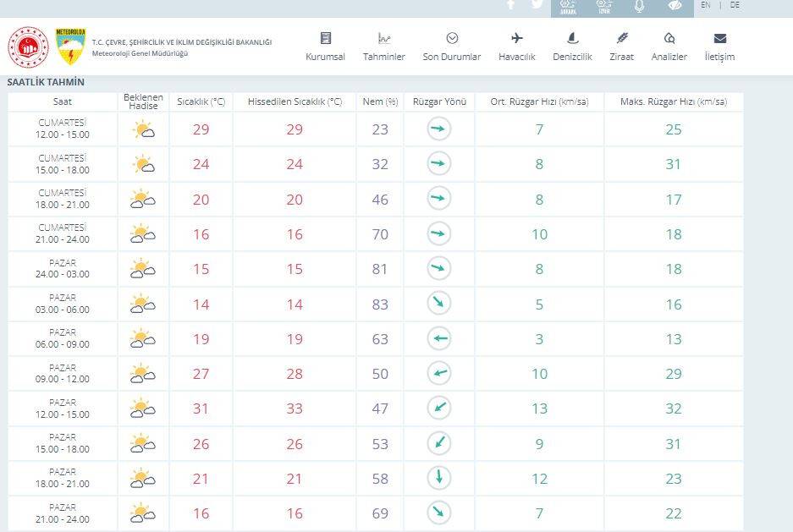Image resolution: width=793 pixels, height=532 pixels.
Task: Click the Sıcaklık (°C) column header
Action: pyautogui.click(x=201, y=101)
